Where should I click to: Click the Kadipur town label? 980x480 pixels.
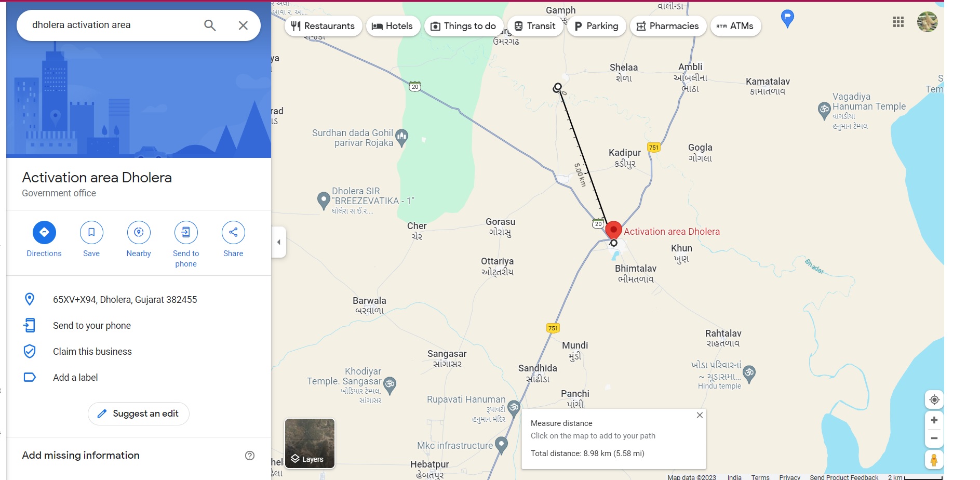[x=625, y=158]
